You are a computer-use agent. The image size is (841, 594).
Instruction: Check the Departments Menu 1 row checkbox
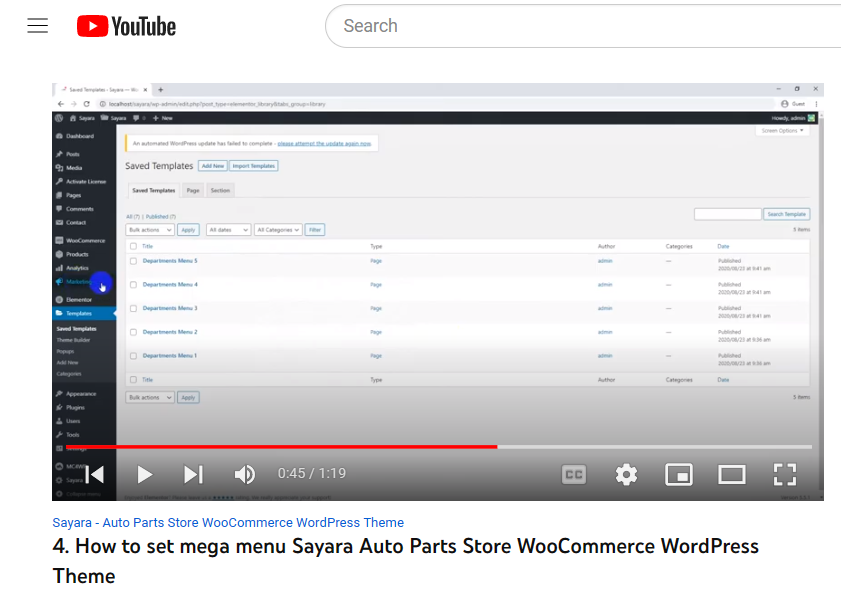(x=134, y=356)
